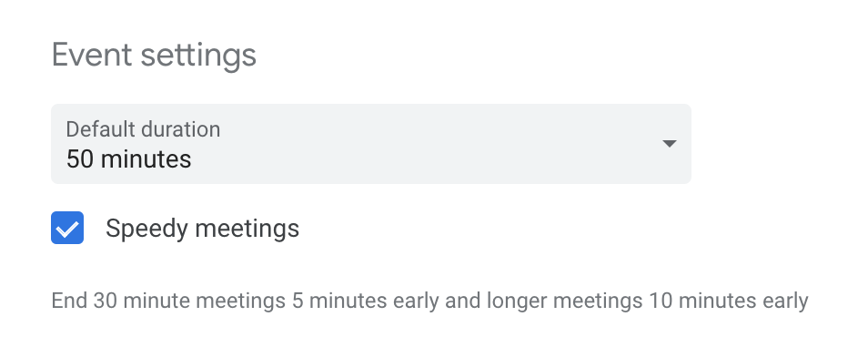
Task: Change default duration from 50 minutes
Action: pos(371,144)
